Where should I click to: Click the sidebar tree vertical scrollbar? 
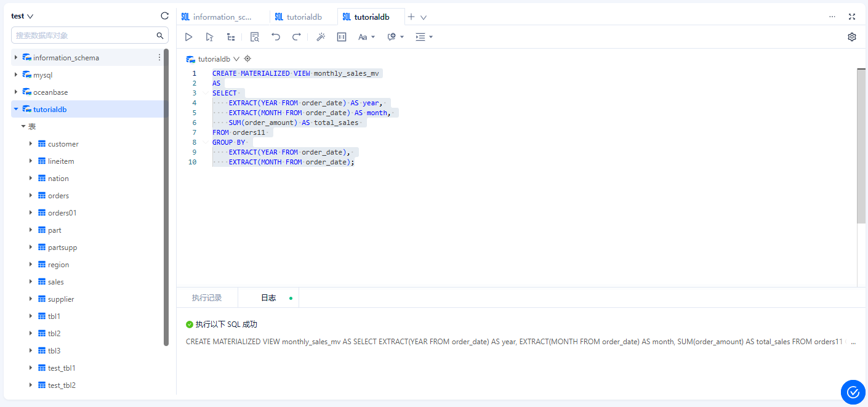click(166, 197)
